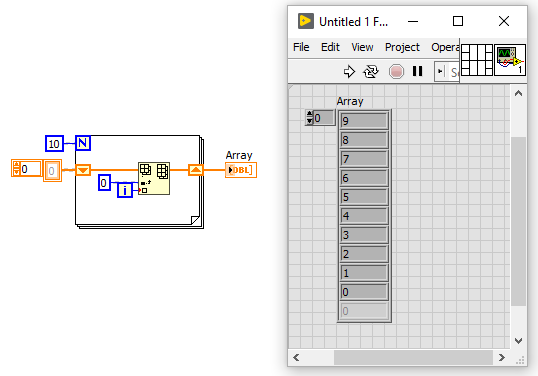
Task: Click the vertical scrollbar down arrow
Action: (x=518, y=340)
